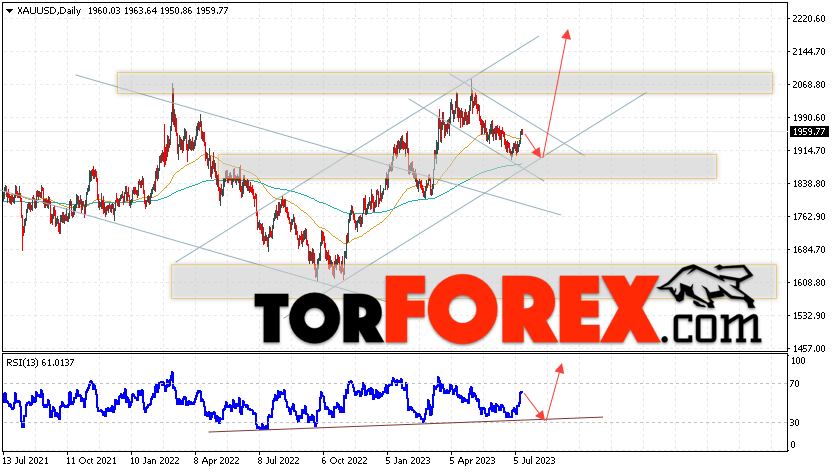
Task: Click the 13 Jul 2021 date label
Action: (x=26, y=460)
